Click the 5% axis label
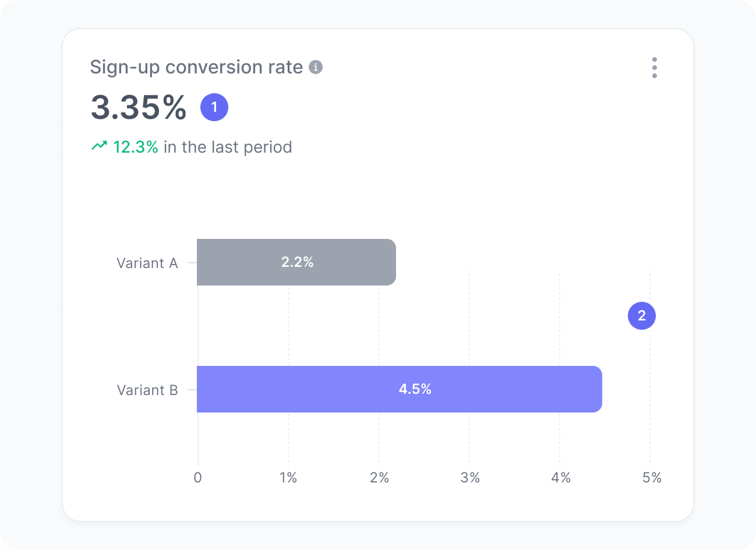756x550 pixels. point(653,477)
